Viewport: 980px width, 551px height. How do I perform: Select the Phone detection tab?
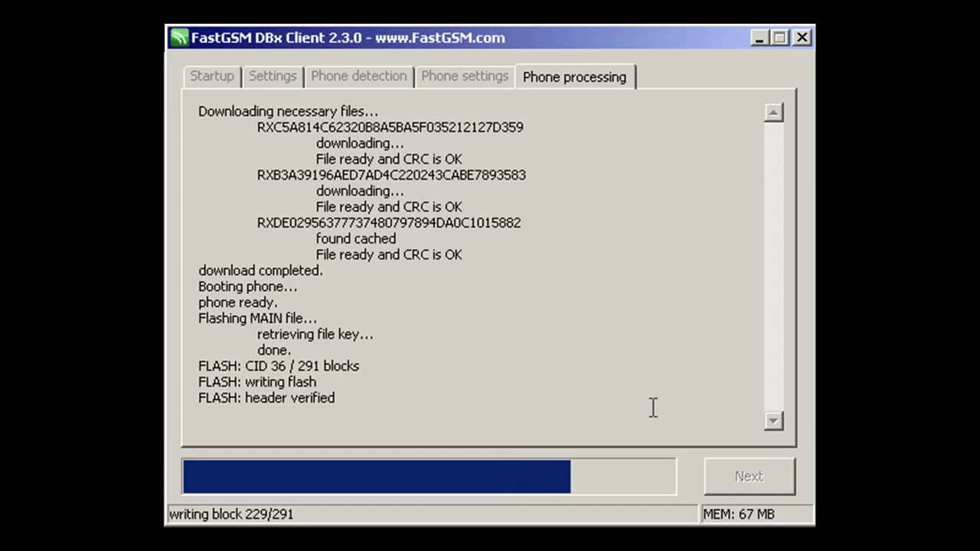point(358,76)
